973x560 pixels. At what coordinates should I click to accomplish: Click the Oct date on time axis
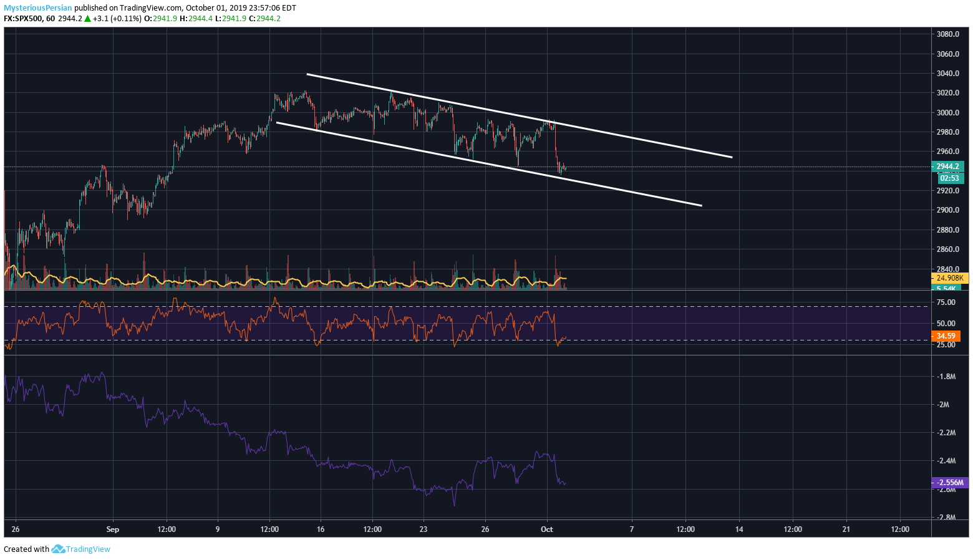click(547, 529)
